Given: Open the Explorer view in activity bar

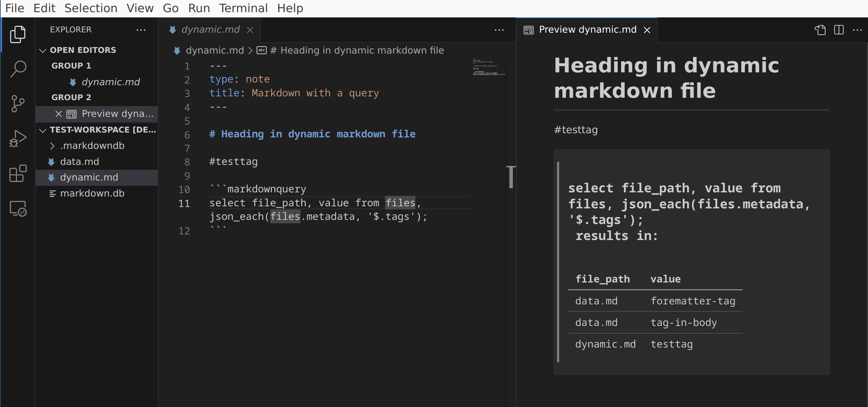Looking at the screenshot, I should coord(18,34).
